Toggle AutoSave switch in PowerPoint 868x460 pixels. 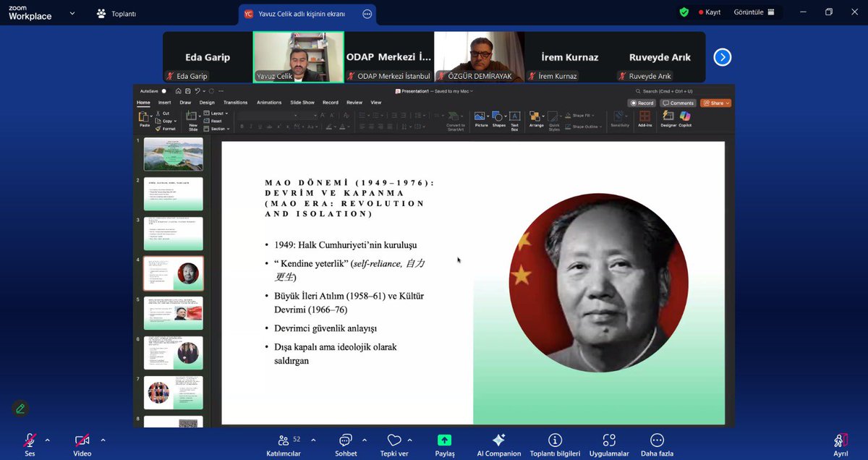164,91
